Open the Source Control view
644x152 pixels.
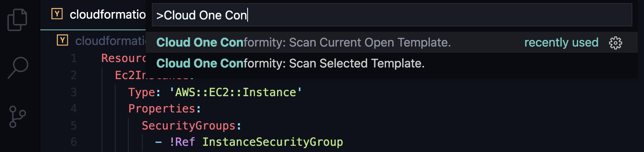pyautogui.click(x=17, y=117)
